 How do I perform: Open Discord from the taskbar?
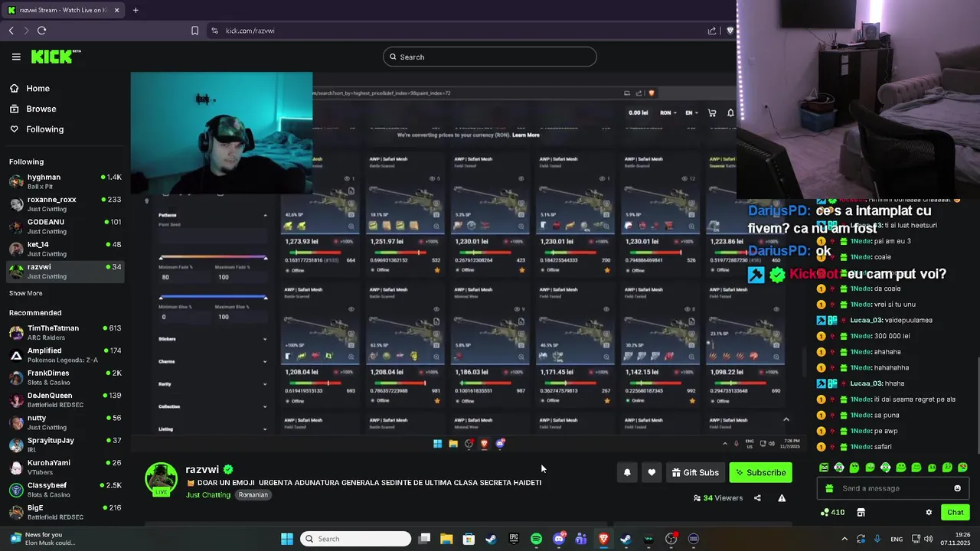559,539
